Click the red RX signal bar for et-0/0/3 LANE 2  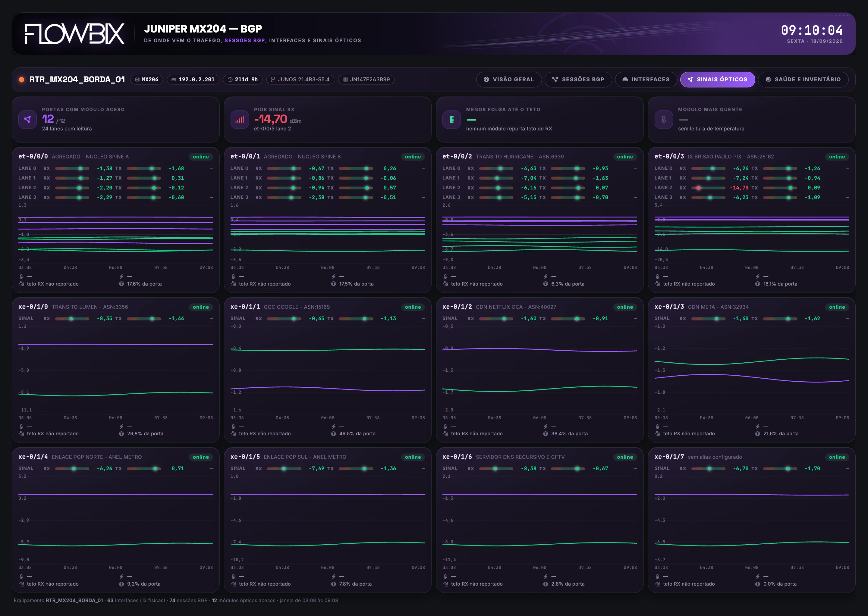tap(709, 188)
